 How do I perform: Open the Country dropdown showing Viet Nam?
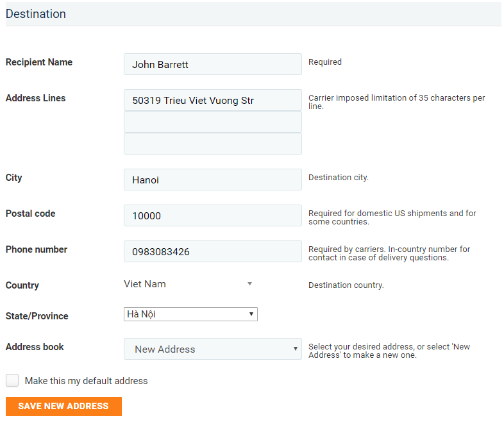186,284
